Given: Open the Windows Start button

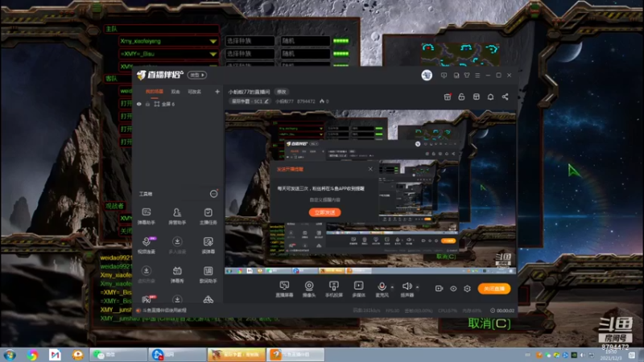Looking at the screenshot, I should point(10,355).
